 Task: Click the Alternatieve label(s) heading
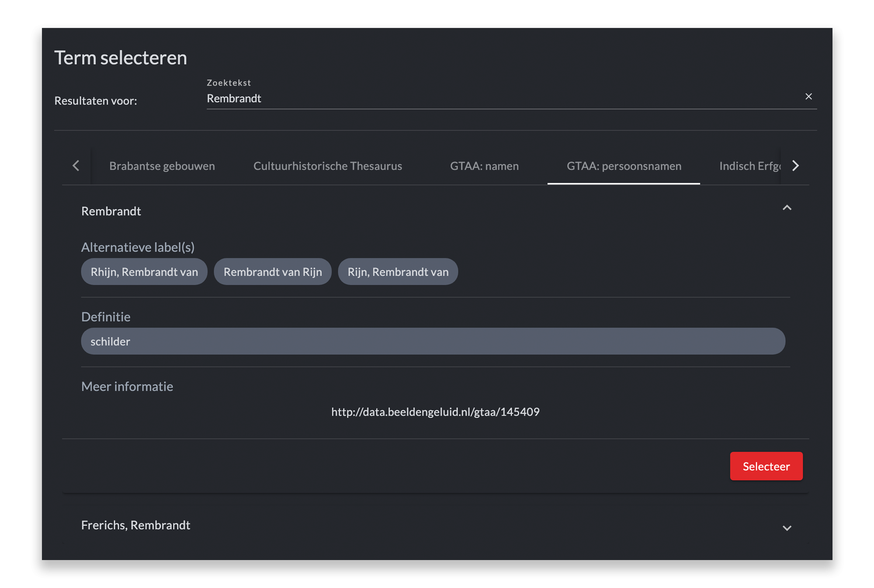[x=138, y=247]
